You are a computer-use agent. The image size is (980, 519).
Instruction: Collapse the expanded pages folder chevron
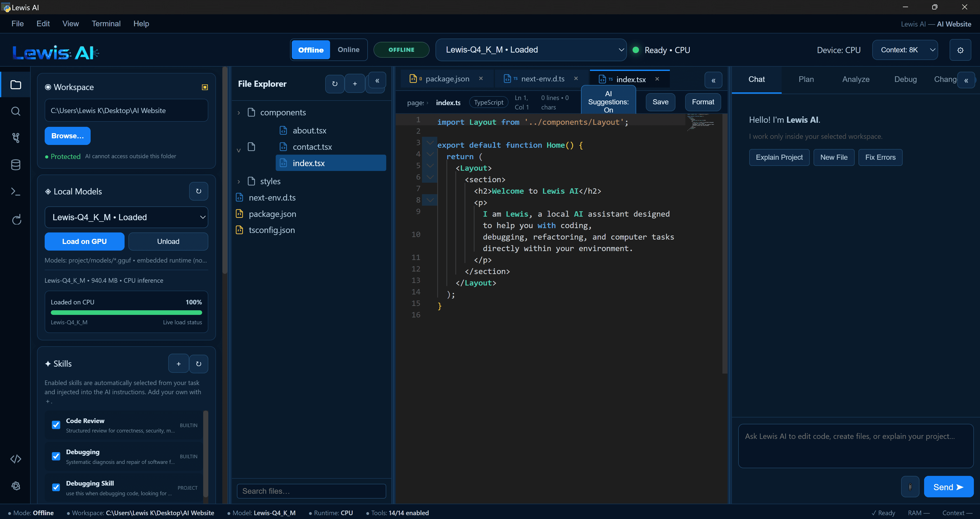(x=238, y=150)
